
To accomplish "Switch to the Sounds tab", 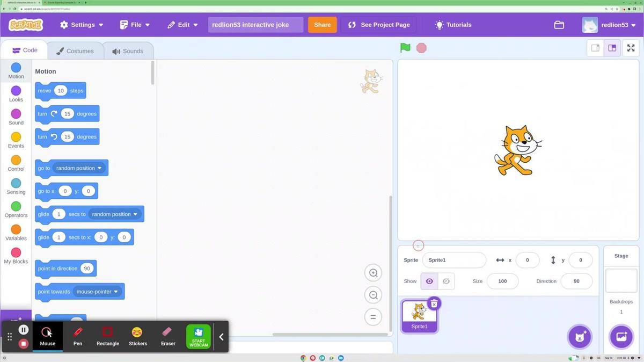I will pos(128,51).
